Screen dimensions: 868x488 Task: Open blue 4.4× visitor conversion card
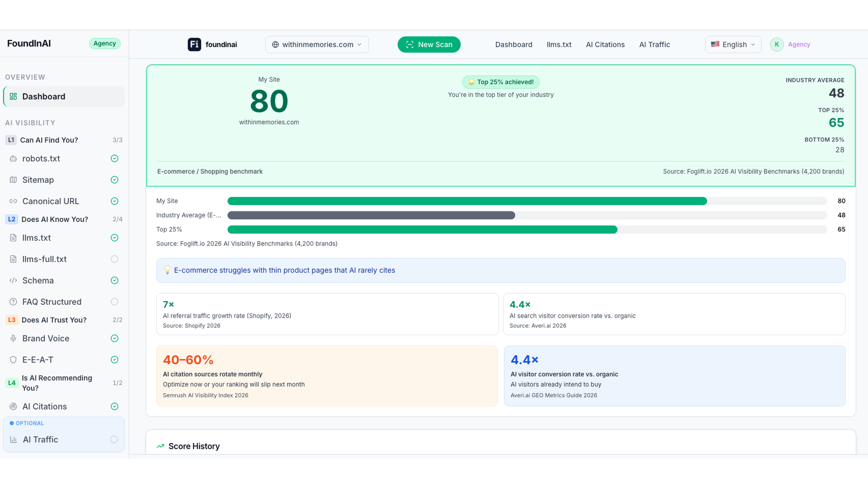(x=674, y=376)
